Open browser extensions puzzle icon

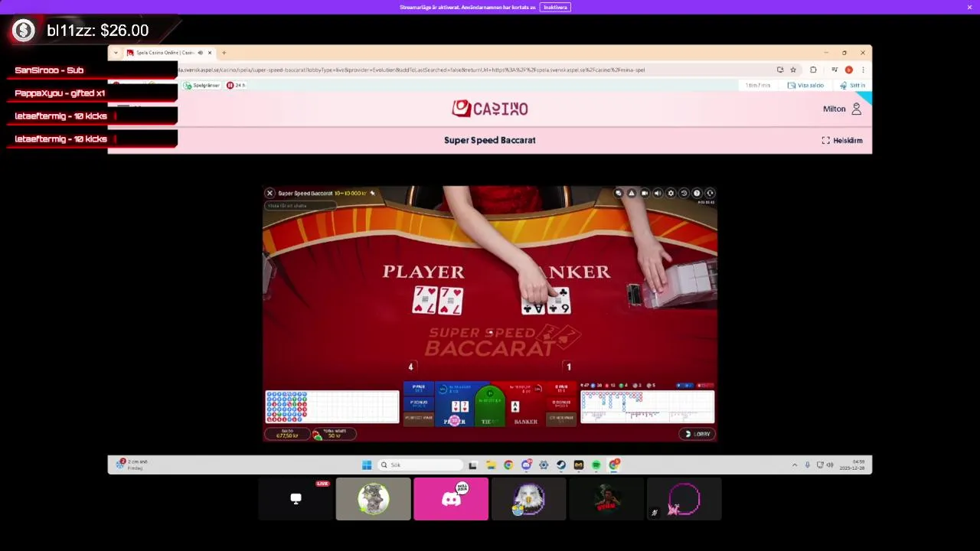(x=813, y=70)
